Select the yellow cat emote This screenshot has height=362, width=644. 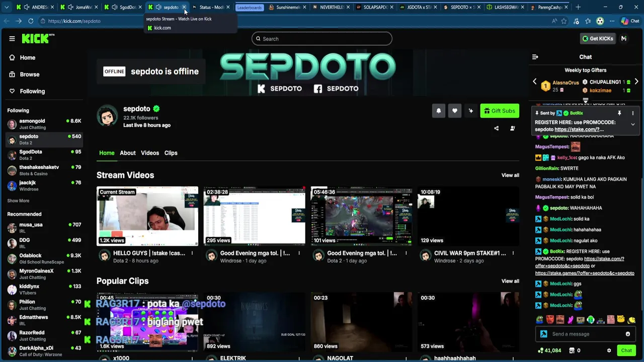pyautogui.click(x=621, y=319)
